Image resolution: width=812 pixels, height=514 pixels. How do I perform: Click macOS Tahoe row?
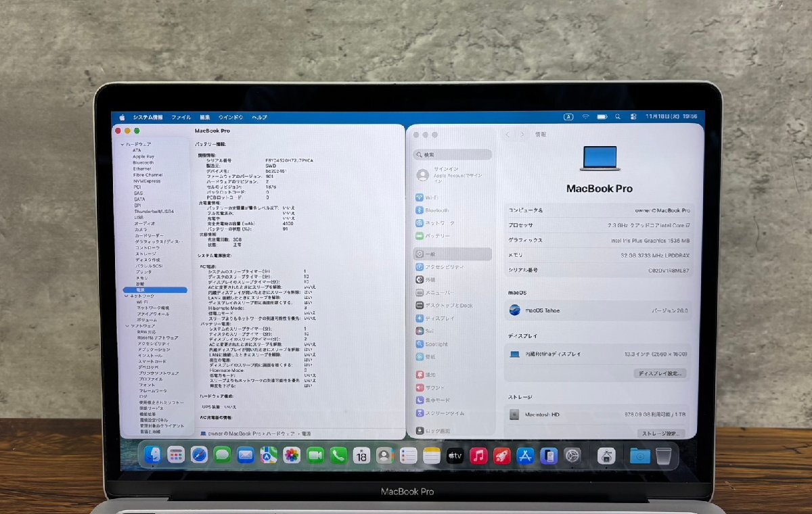(x=600, y=310)
